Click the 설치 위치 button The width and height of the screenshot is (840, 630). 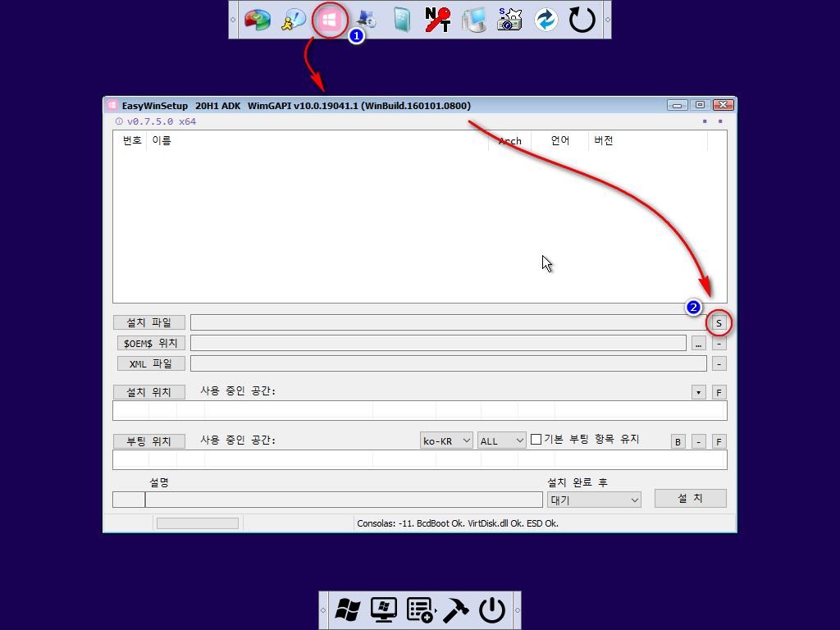149,392
